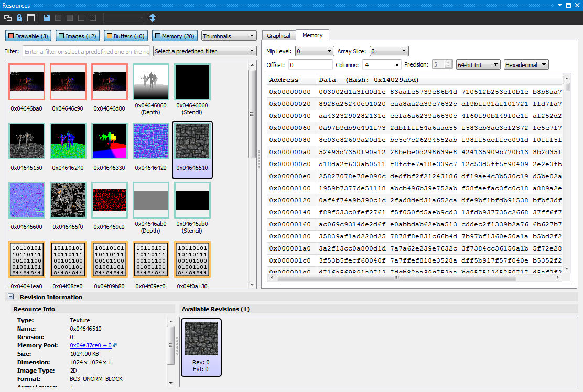This screenshot has height=392, width=583.
Task: Select the 0x04646420 normal map thumbnail
Action: [151, 140]
